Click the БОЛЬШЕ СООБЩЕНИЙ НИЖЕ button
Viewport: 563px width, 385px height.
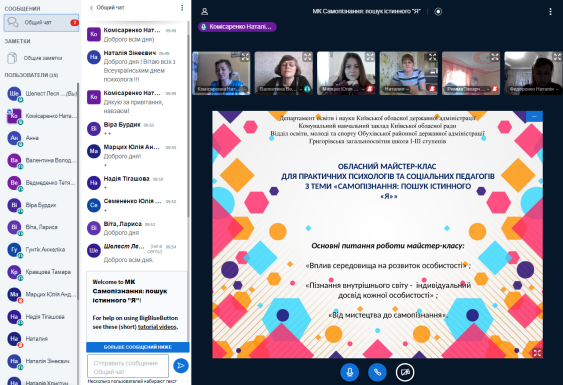(x=138, y=347)
